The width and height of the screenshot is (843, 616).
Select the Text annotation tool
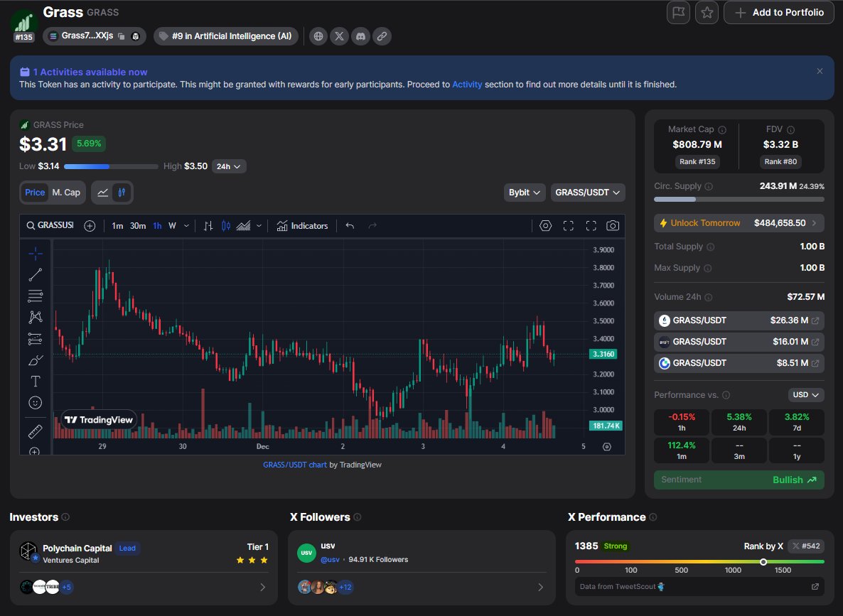click(x=36, y=381)
